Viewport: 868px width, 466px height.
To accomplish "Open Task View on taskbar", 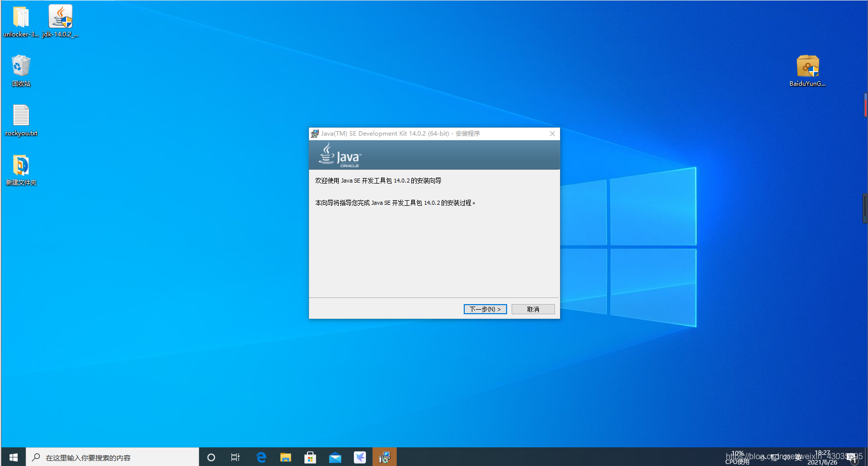I will (x=235, y=457).
